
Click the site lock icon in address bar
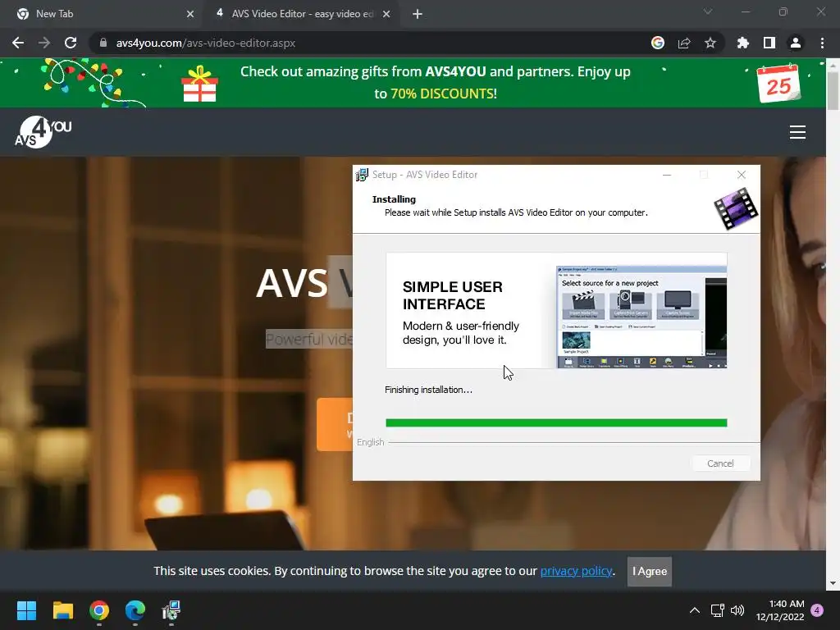(x=103, y=43)
